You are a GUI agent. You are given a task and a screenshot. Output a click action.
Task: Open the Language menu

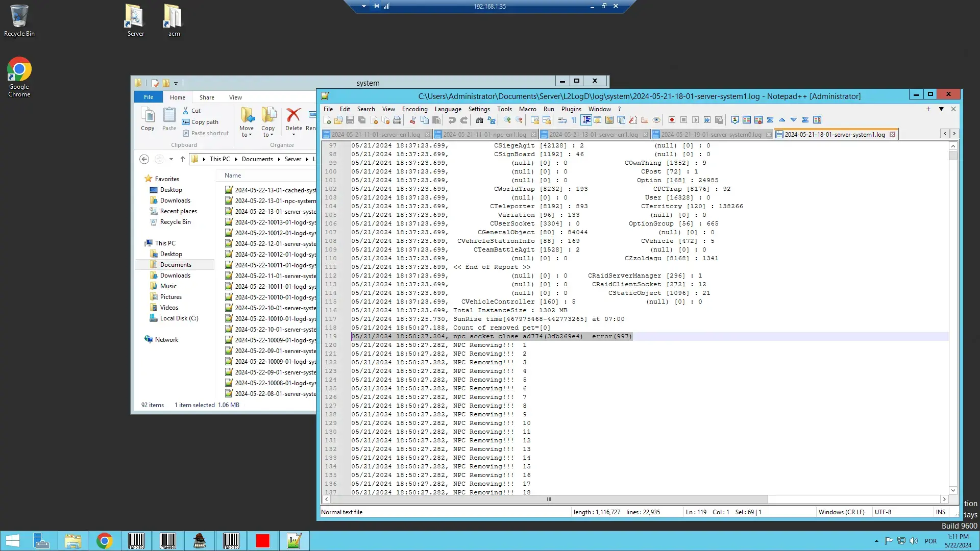448,109
